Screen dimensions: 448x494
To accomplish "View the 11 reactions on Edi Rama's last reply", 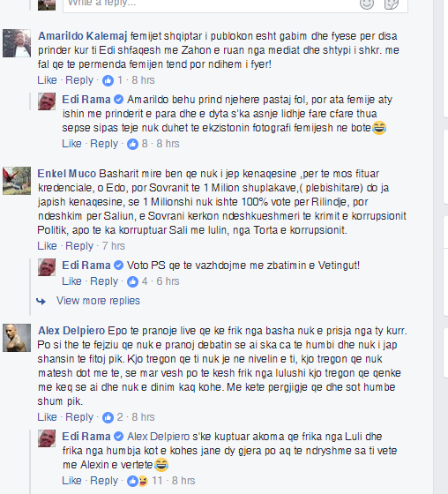I will pyautogui.click(x=145, y=481).
